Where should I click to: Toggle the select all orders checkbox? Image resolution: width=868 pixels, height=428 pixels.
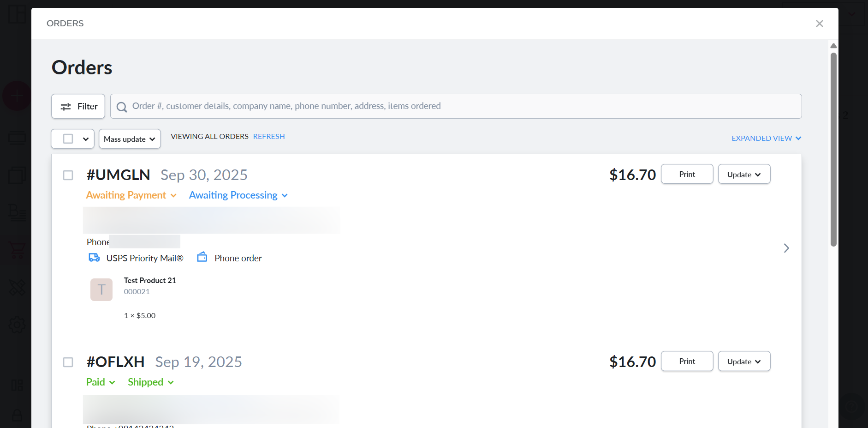click(x=68, y=139)
